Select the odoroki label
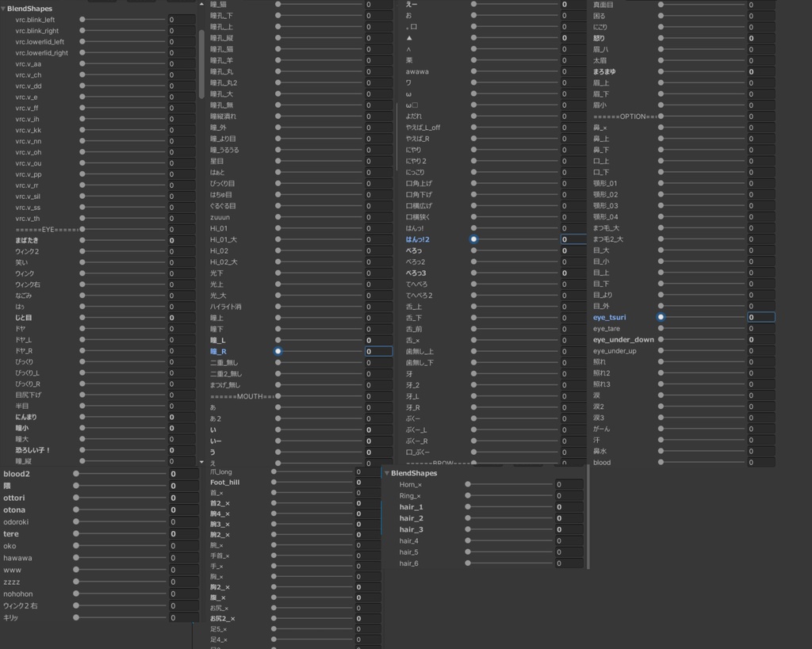Viewport: 812px width, 649px height. click(16, 521)
